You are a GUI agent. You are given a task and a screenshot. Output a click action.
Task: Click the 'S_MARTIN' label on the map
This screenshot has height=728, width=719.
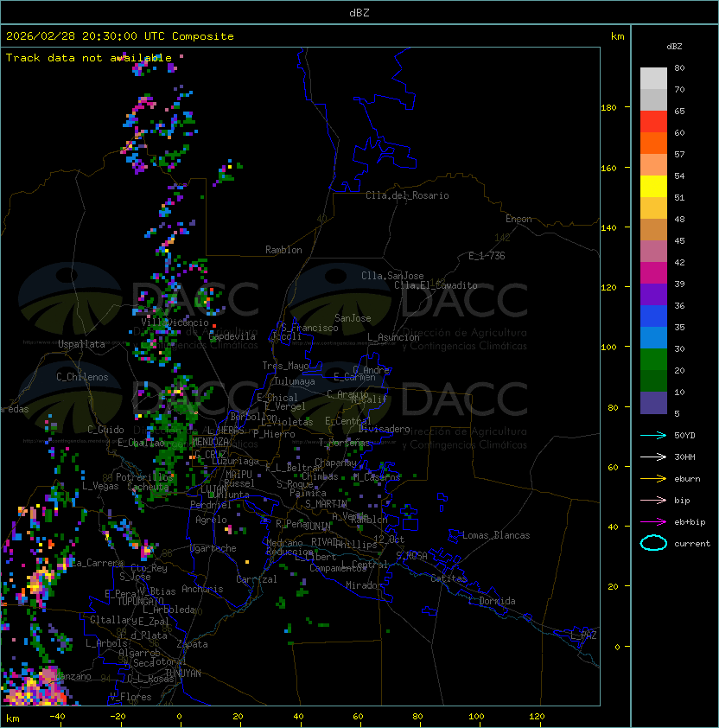pos(326,504)
